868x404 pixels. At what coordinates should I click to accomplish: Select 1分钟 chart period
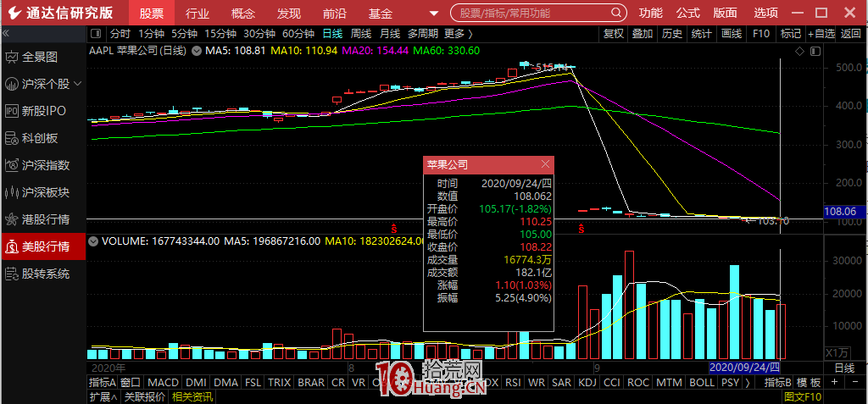tap(151, 34)
